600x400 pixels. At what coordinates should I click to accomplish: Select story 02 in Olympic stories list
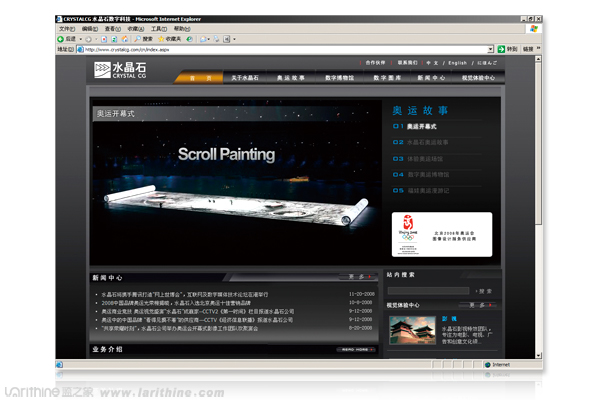[x=421, y=142]
